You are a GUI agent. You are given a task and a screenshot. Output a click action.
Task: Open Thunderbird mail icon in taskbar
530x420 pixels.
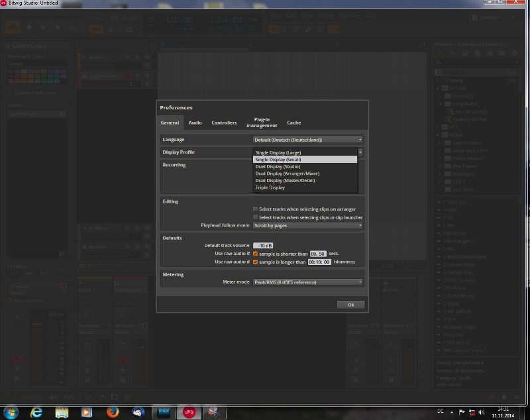[138, 412]
